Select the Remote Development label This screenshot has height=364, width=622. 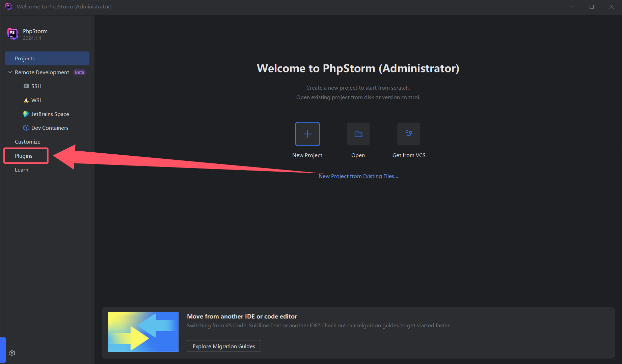click(42, 72)
